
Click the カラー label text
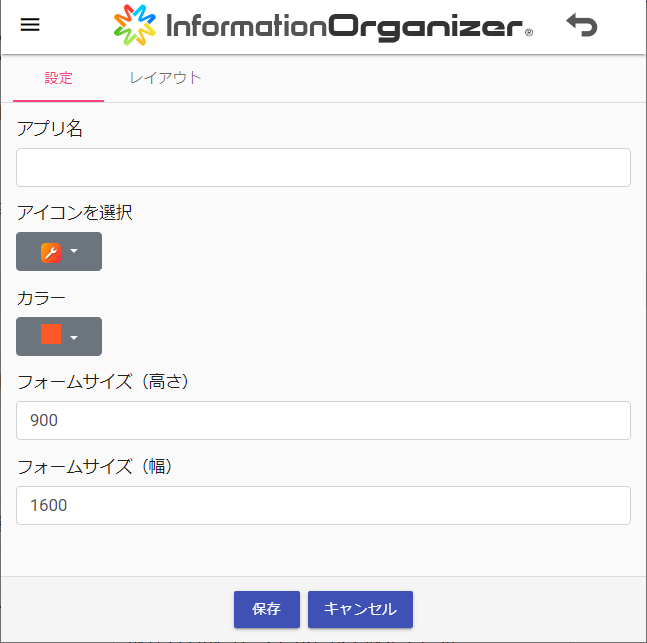point(41,297)
